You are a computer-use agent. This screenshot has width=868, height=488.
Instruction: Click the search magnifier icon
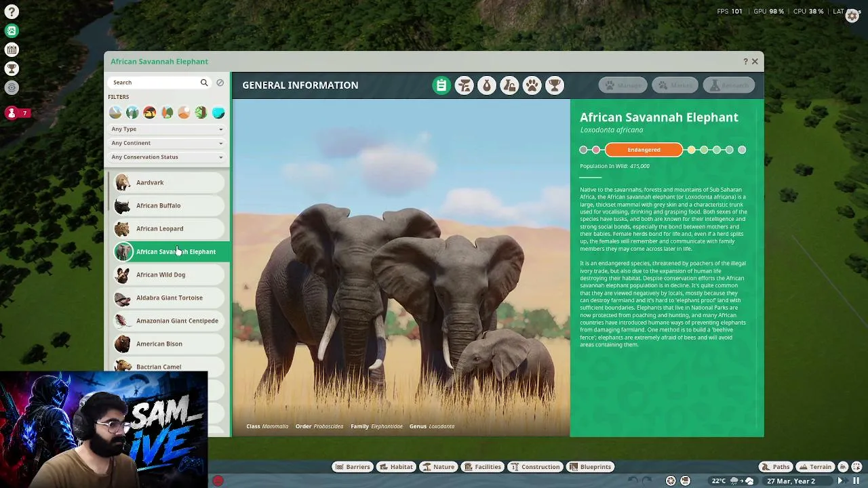point(204,83)
